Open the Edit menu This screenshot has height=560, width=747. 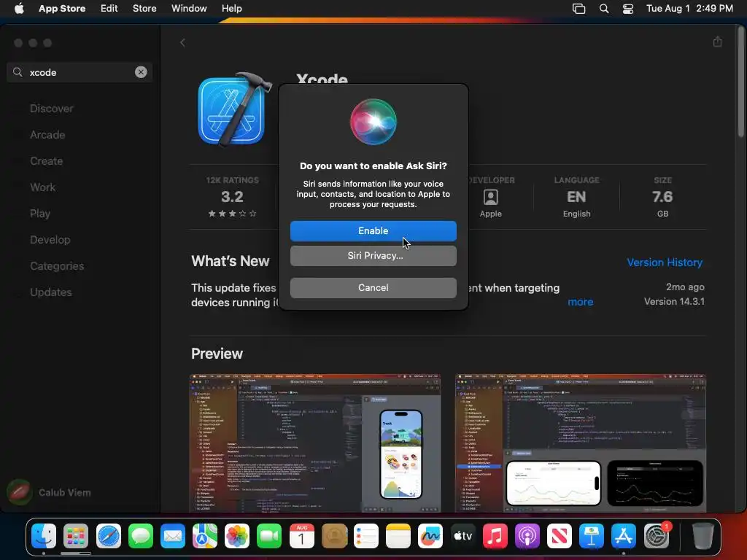click(109, 9)
